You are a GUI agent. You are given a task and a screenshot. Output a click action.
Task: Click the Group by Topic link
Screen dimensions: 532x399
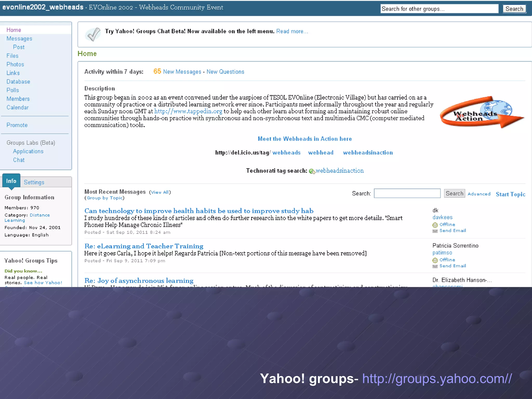[104, 198]
